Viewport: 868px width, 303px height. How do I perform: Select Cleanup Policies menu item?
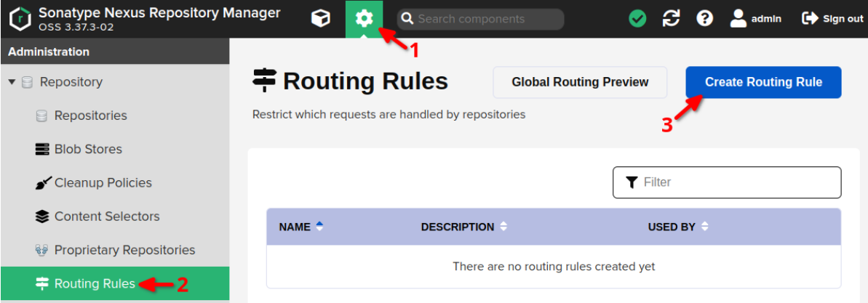click(103, 182)
